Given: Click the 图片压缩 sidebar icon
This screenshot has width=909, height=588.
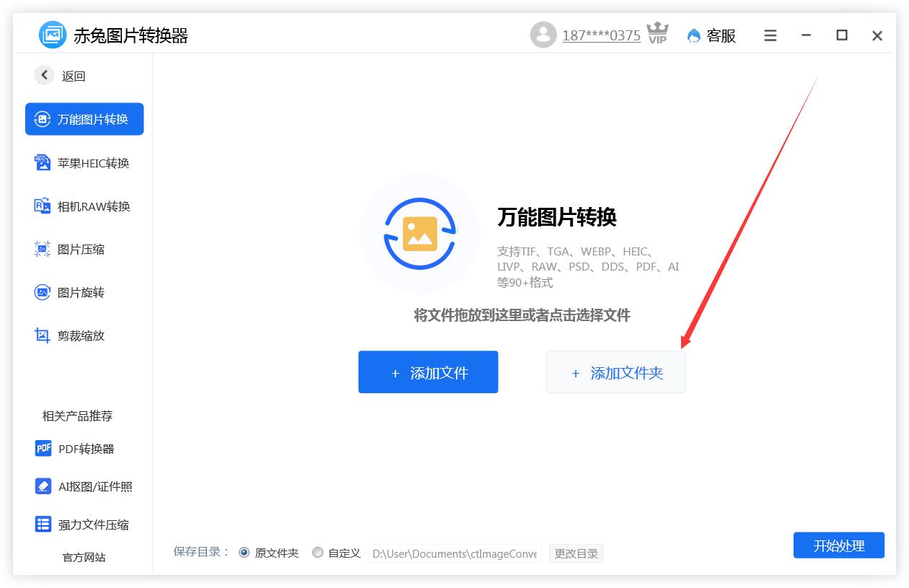Looking at the screenshot, I should pyautogui.click(x=43, y=249).
